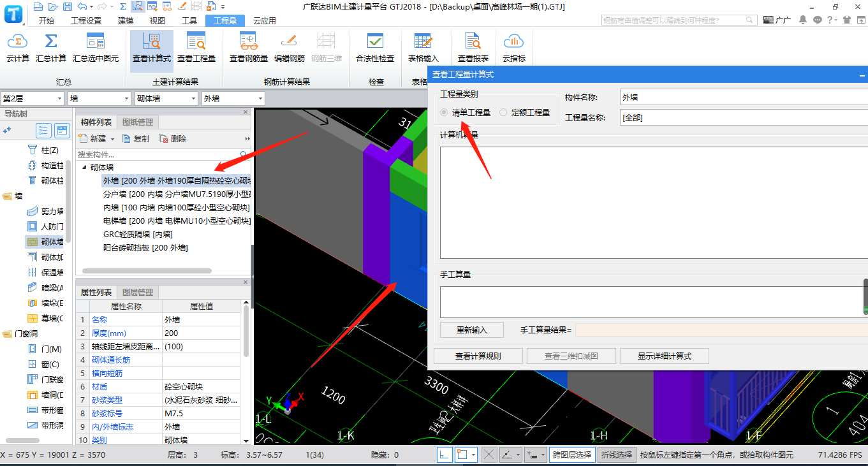Click the skin shirt icon in title bar
Image resolution: width=868 pixels, height=466 pixels.
pyautogui.click(x=847, y=20)
